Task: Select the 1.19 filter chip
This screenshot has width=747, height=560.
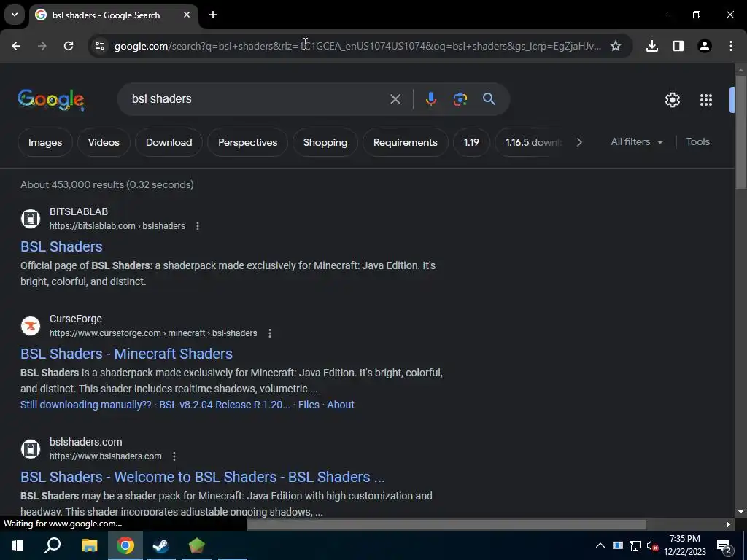Action: 471,142
